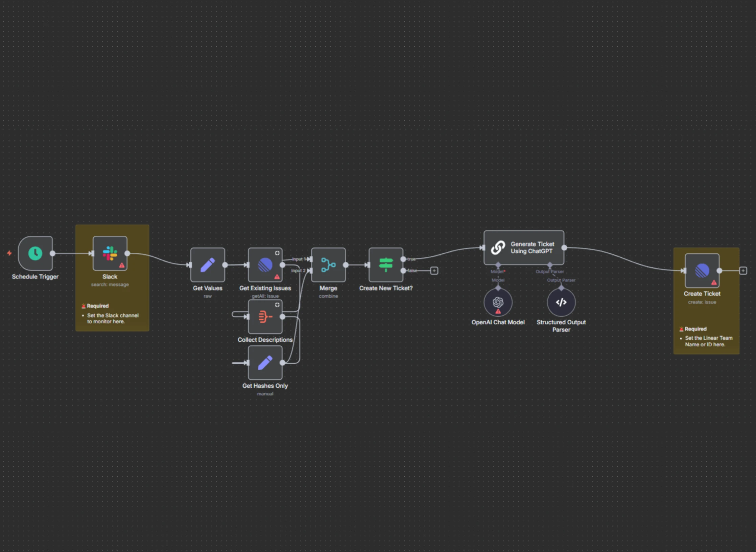
Task: Add node after the false output
Action: [434, 271]
